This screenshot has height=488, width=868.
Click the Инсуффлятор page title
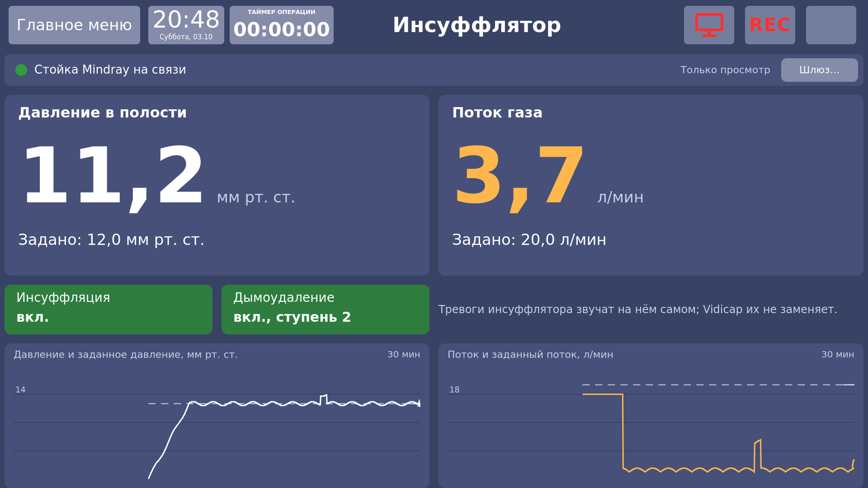click(x=476, y=25)
